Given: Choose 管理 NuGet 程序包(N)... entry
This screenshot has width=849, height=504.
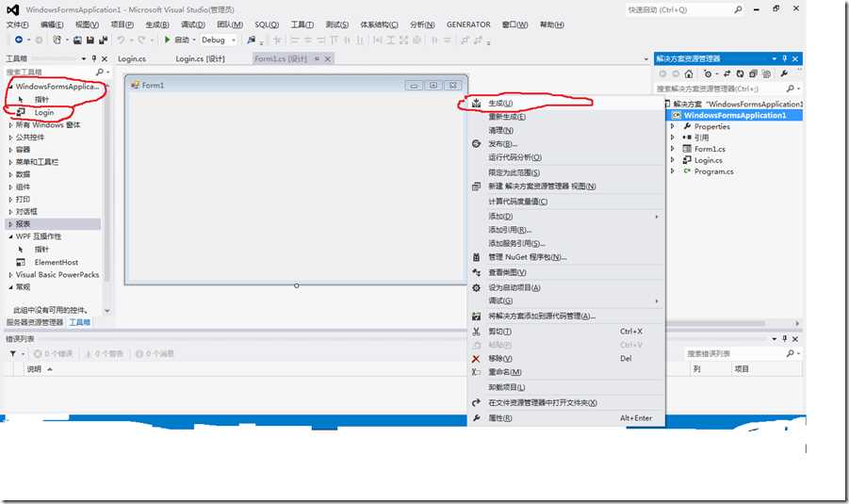Looking at the screenshot, I should [565, 257].
